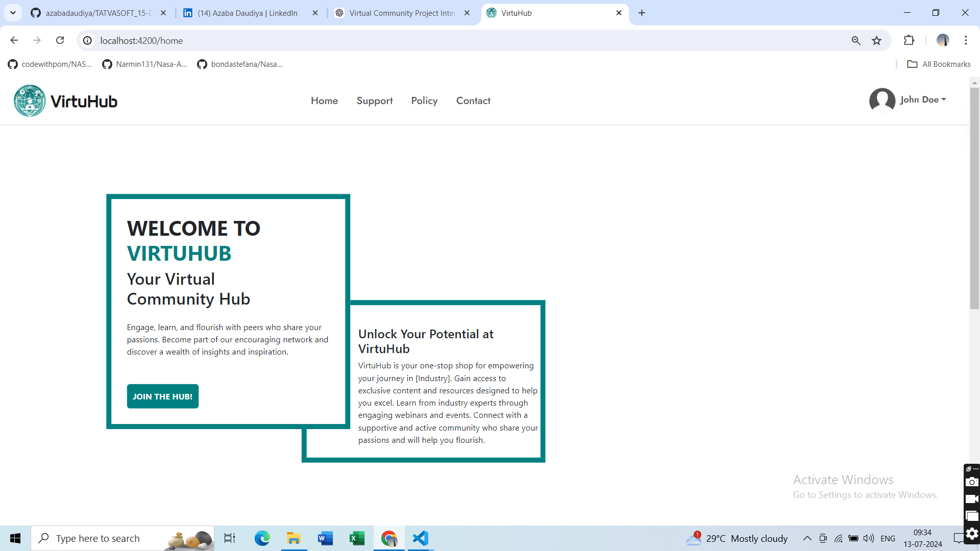Open bondastefana/Nasa... bookmark

(240, 64)
